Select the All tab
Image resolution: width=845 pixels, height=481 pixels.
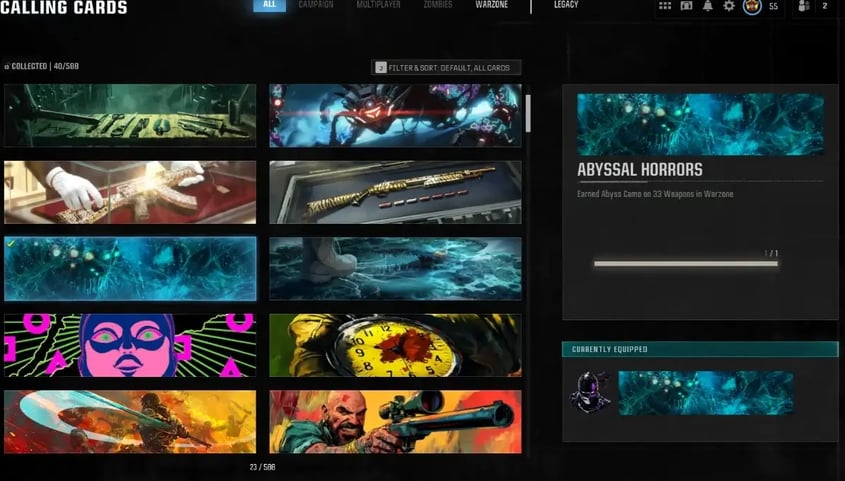(x=269, y=5)
